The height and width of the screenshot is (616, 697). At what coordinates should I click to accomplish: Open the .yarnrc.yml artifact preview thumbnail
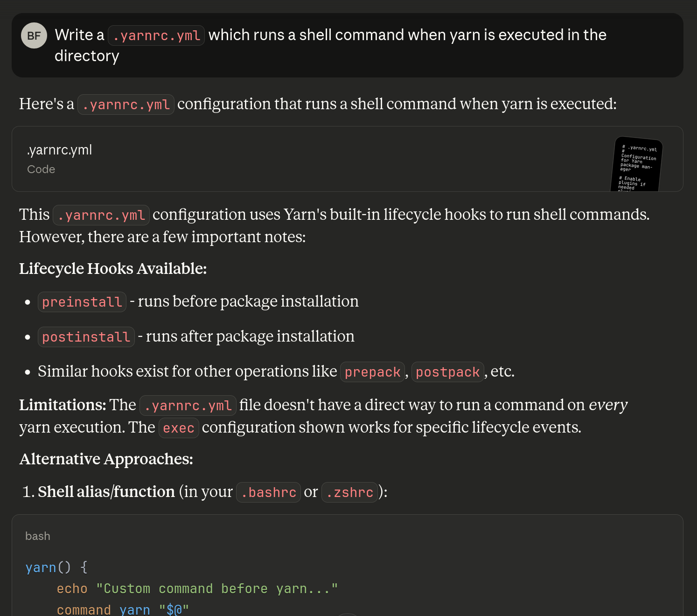point(638,164)
